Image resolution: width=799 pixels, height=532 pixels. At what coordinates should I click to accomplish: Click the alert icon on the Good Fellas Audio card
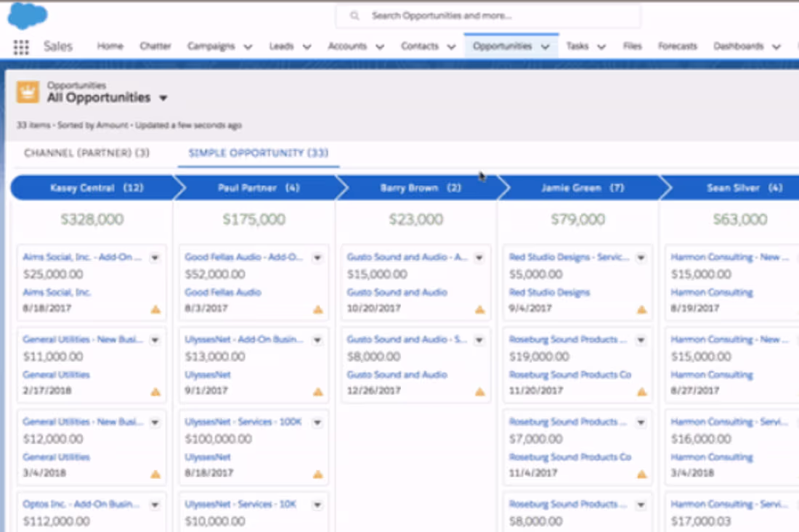coord(318,309)
